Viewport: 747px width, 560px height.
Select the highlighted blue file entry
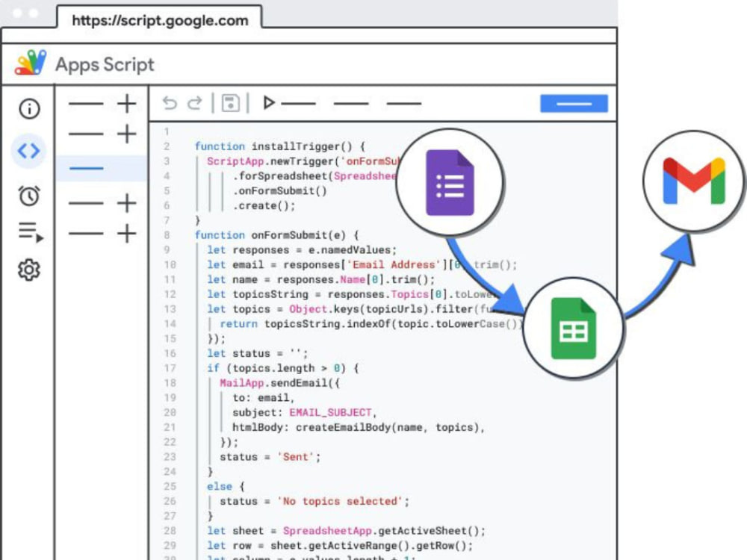[x=101, y=168]
